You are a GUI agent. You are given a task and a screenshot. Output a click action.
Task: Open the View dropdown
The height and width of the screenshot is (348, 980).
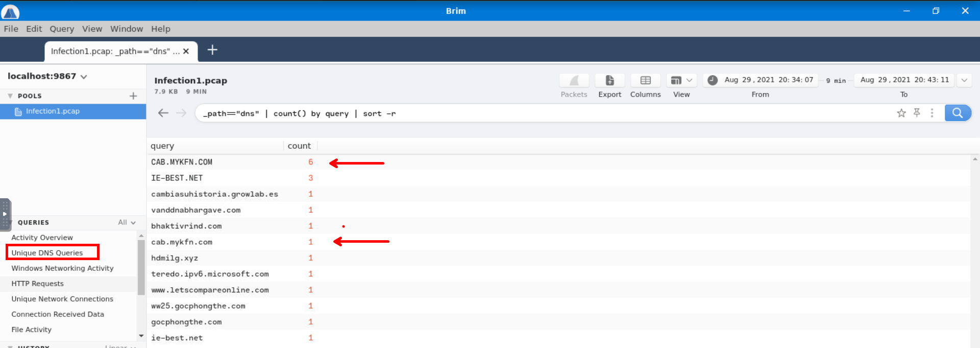(x=681, y=81)
